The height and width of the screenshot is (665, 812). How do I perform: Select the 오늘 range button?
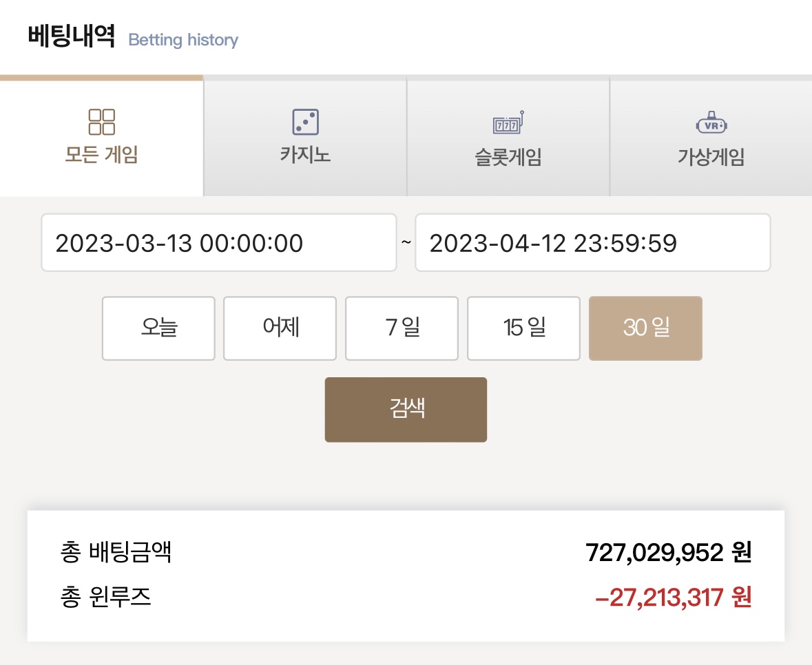[158, 328]
